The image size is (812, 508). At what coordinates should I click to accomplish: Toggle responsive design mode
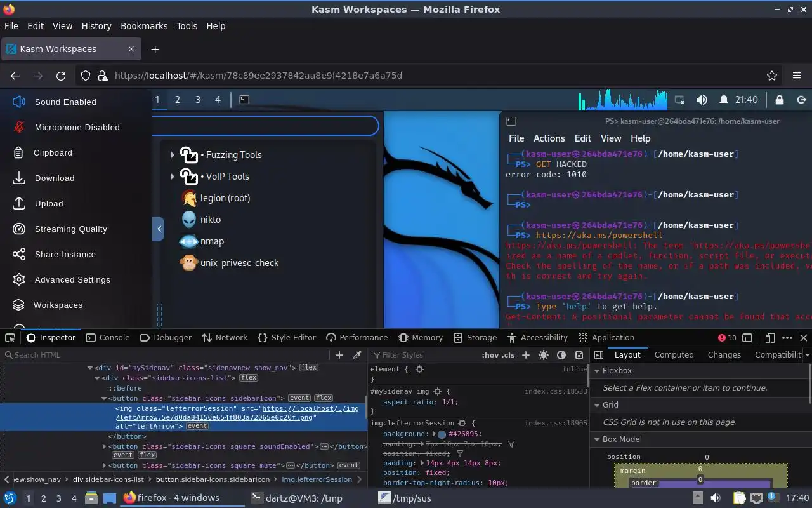770,338
